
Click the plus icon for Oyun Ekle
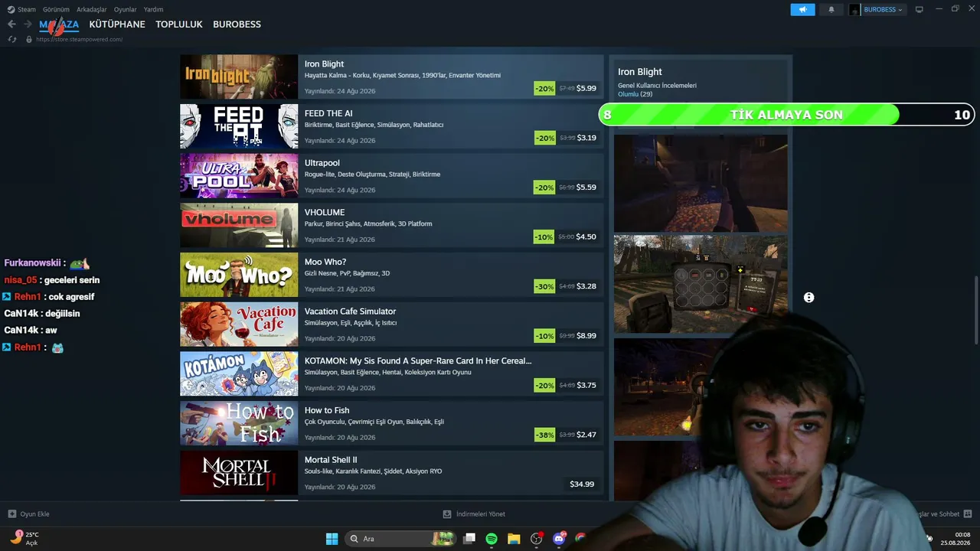click(x=11, y=514)
